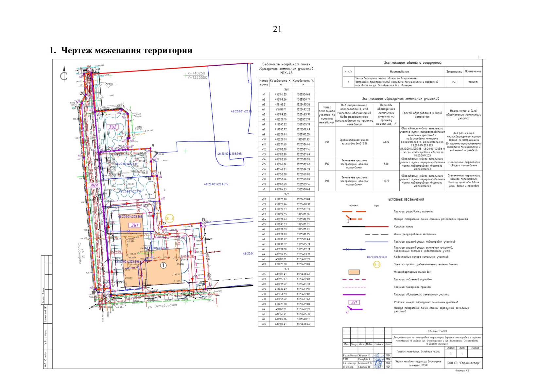Select the ЗУ3 parcel label on the map
The image size is (555, 392).
tap(94, 185)
